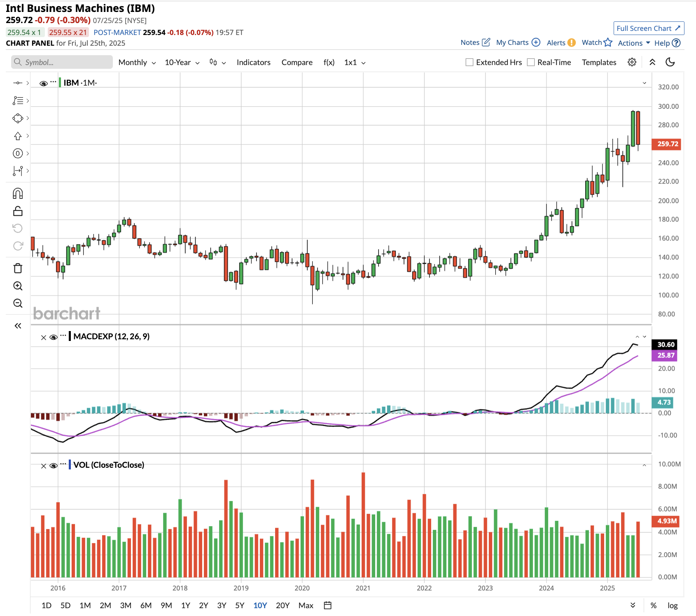Remove the VOL indicator pane

tap(44, 466)
